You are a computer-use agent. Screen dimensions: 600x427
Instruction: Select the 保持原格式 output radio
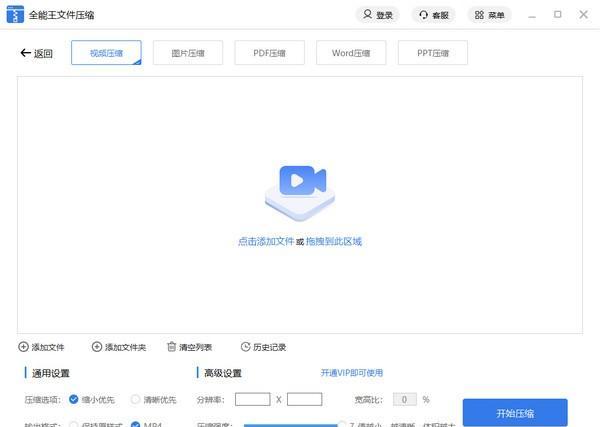[x=73, y=424]
